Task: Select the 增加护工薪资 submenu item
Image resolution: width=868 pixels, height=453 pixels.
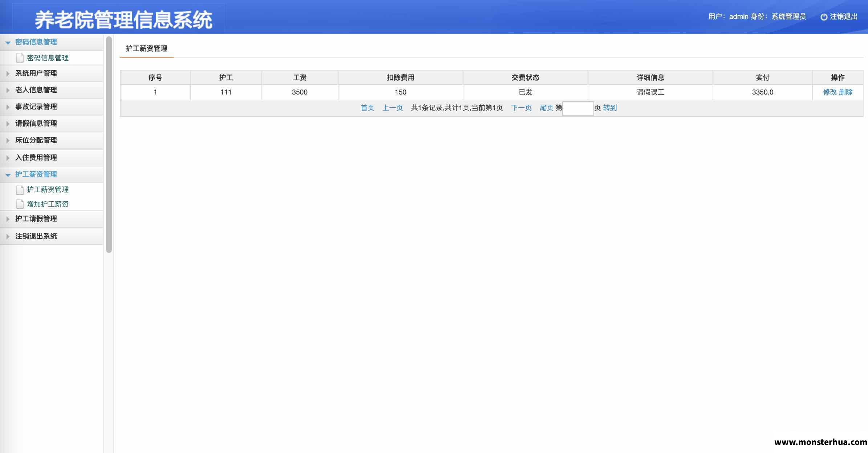Action: [x=48, y=204]
